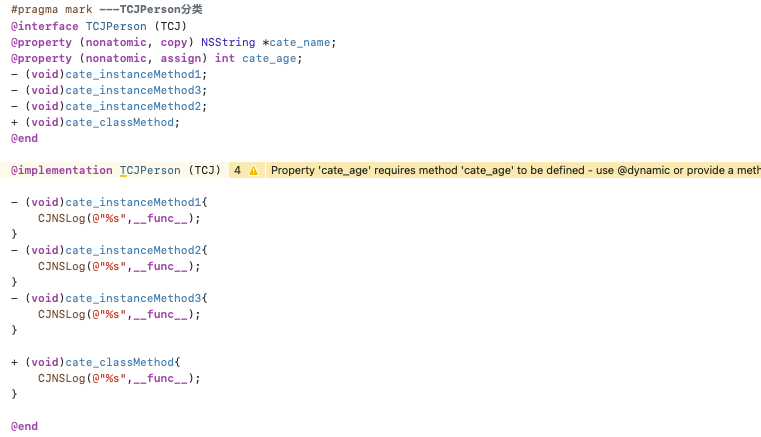Click '@interface' keyword in the category declaration

coord(45,26)
